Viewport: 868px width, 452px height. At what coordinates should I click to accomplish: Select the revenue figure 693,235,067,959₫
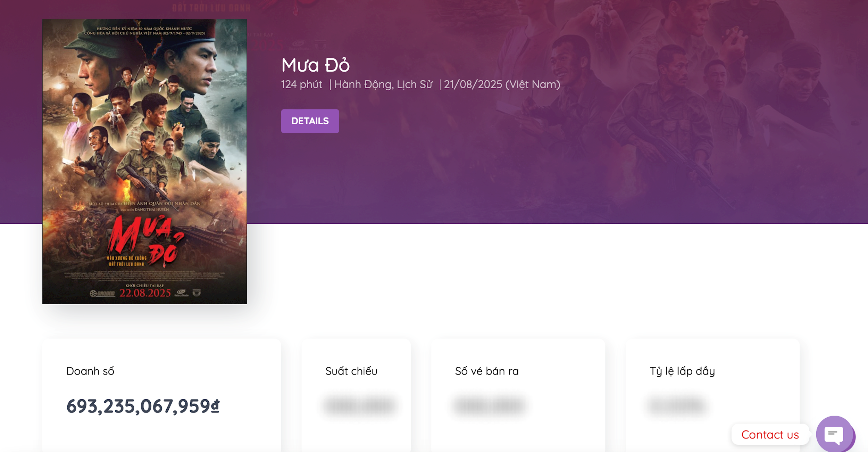pos(143,406)
